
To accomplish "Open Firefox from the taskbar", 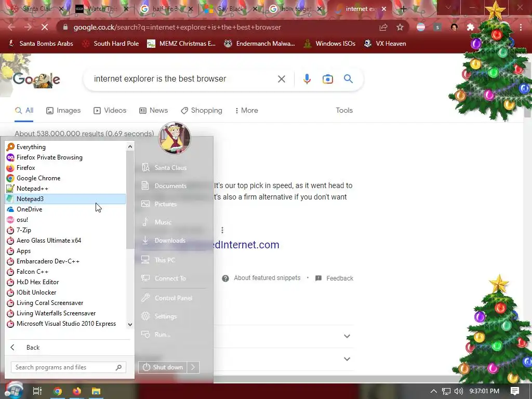I will click(77, 391).
